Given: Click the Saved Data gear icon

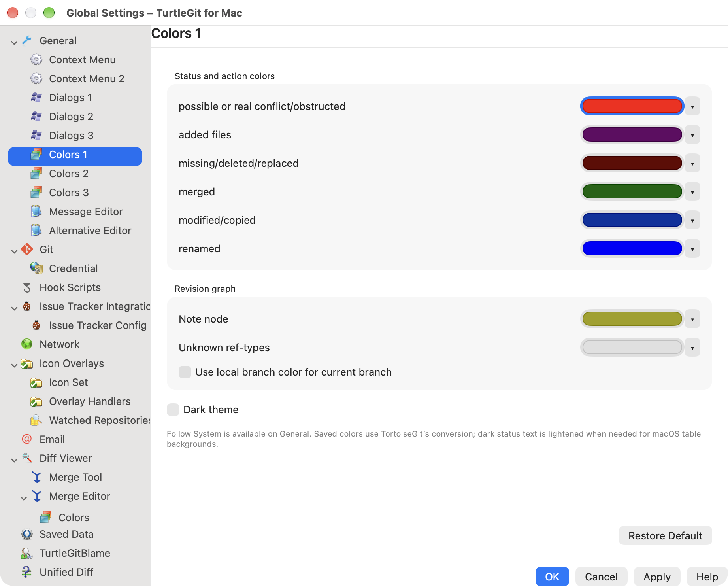Looking at the screenshot, I should (27, 534).
